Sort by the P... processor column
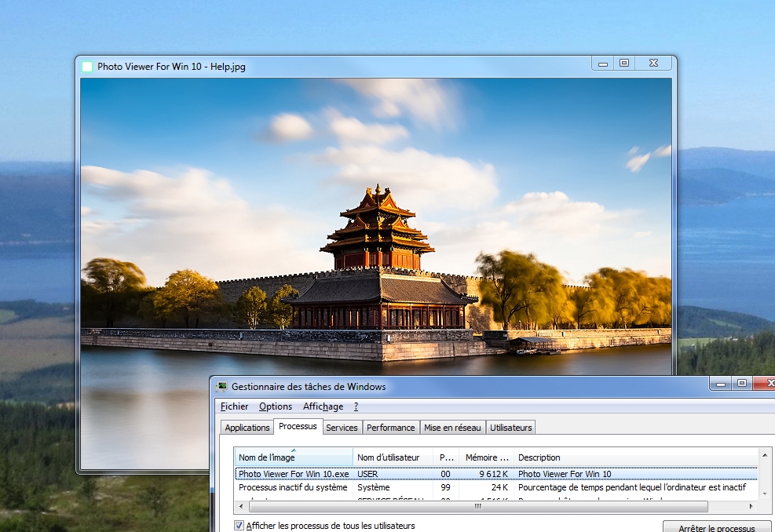The height and width of the screenshot is (532, 775). (x=446, y=457)
